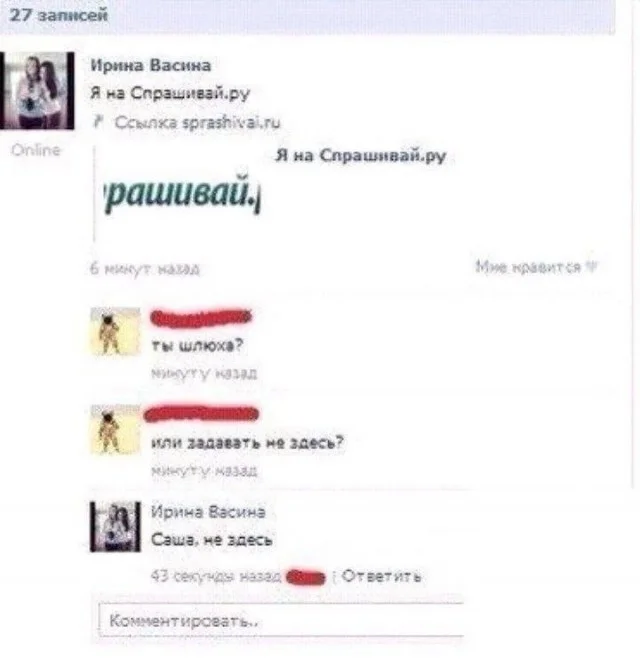The height and width of the screenshot is (659, 640).
Task: Open astronaut avatar of second comment
Action: [x=115, y=430]
